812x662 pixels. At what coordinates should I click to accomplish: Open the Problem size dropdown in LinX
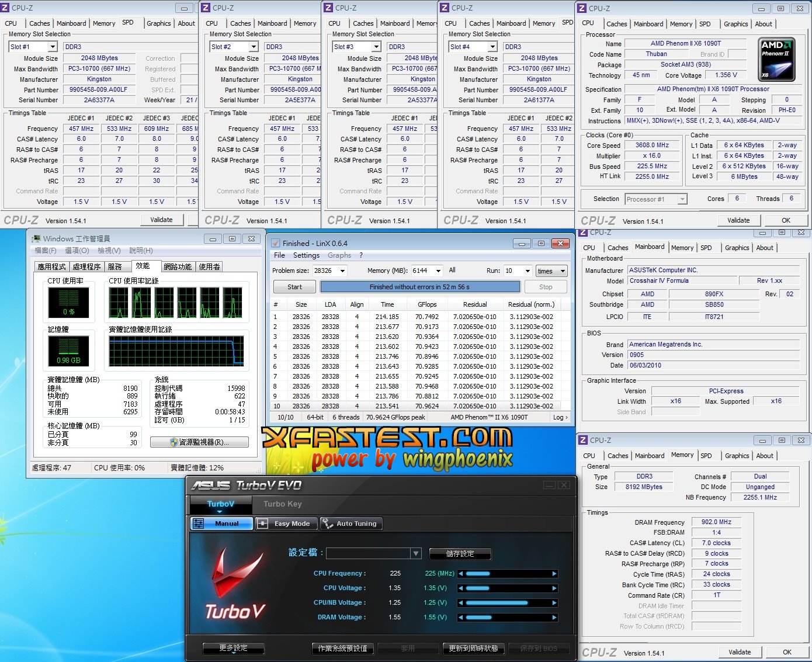pos(342,271)
